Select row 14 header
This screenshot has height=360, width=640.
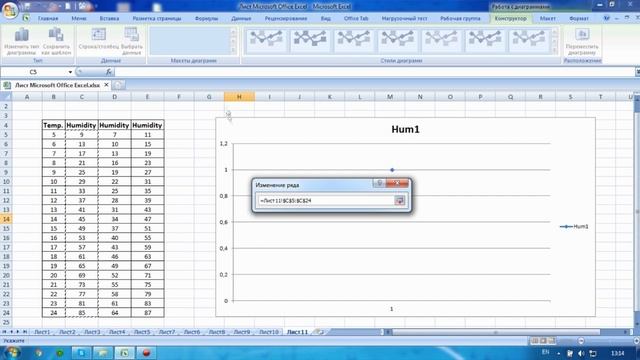(x=6, y=219)
